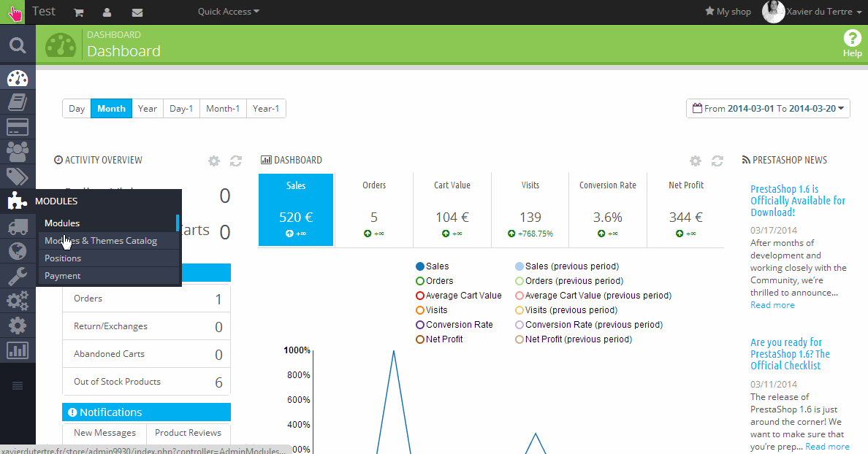Toggle Sales (previous period) legend series
Image resolution: width=868 pixels, height=454 pixels.
[567, 266]
